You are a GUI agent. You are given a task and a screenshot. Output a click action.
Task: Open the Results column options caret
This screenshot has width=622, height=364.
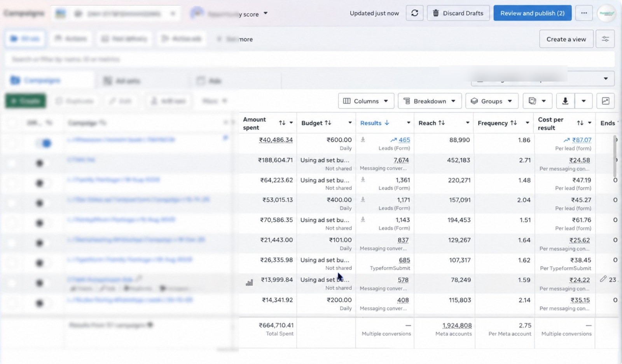[x=408, y=123]
